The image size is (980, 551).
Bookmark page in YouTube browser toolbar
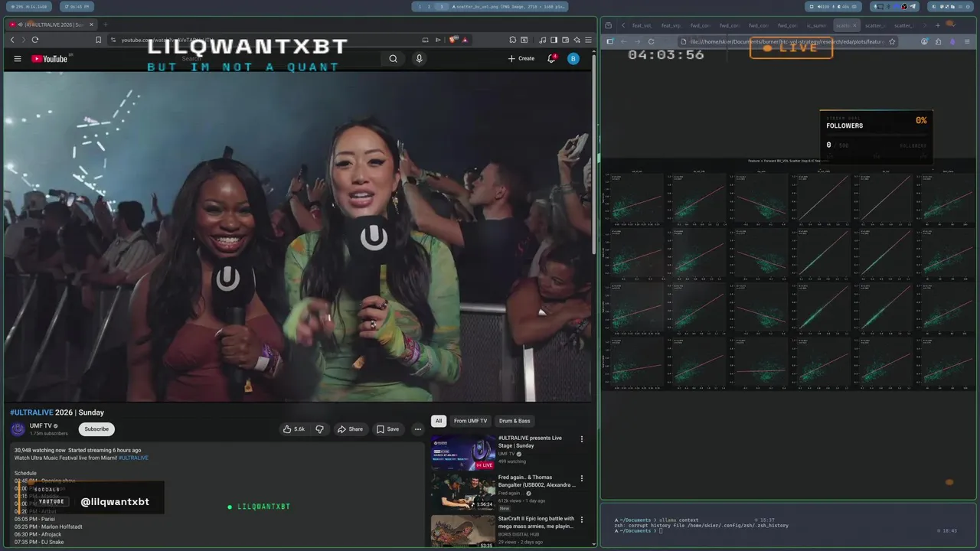pyautogui.click(x=98, y=40)
